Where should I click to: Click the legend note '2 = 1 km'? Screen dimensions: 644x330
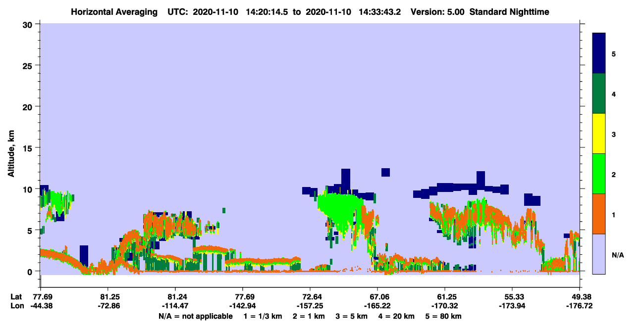click(309, 316)
